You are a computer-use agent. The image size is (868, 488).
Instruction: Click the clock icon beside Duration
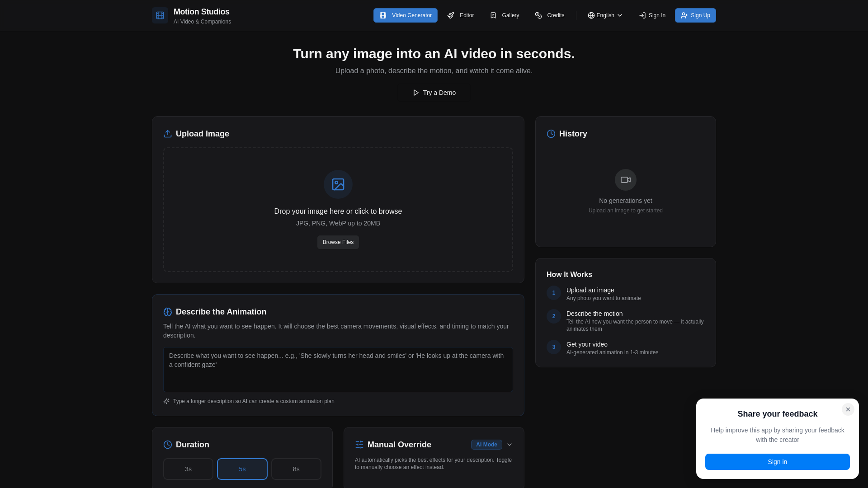tap(168, 445)
